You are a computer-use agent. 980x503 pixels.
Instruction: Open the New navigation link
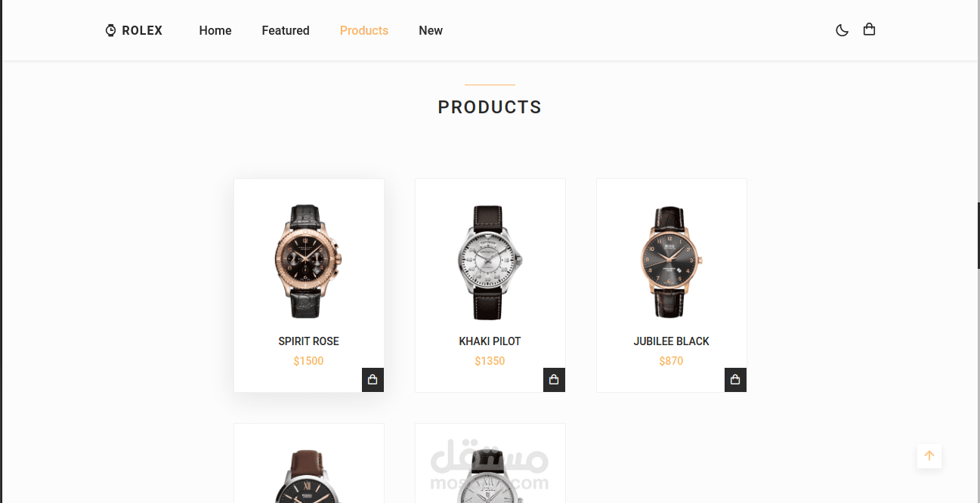[x=431, y=30]
